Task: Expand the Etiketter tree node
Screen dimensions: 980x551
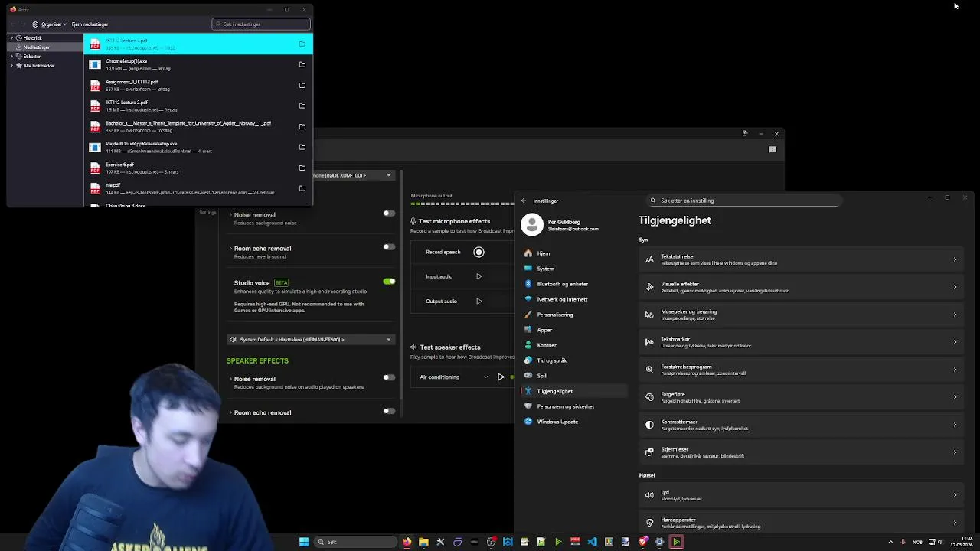Action: pos(12,56)
